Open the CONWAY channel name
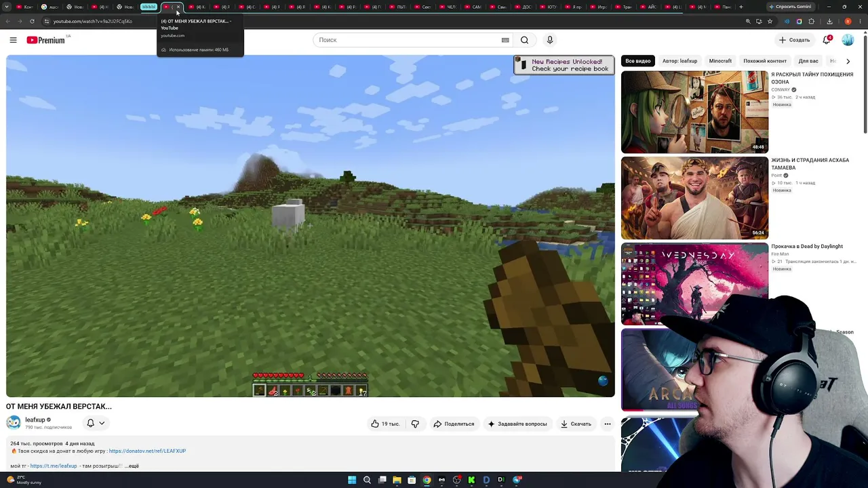This screenshot has width=868, height=488. click(781, 89)
